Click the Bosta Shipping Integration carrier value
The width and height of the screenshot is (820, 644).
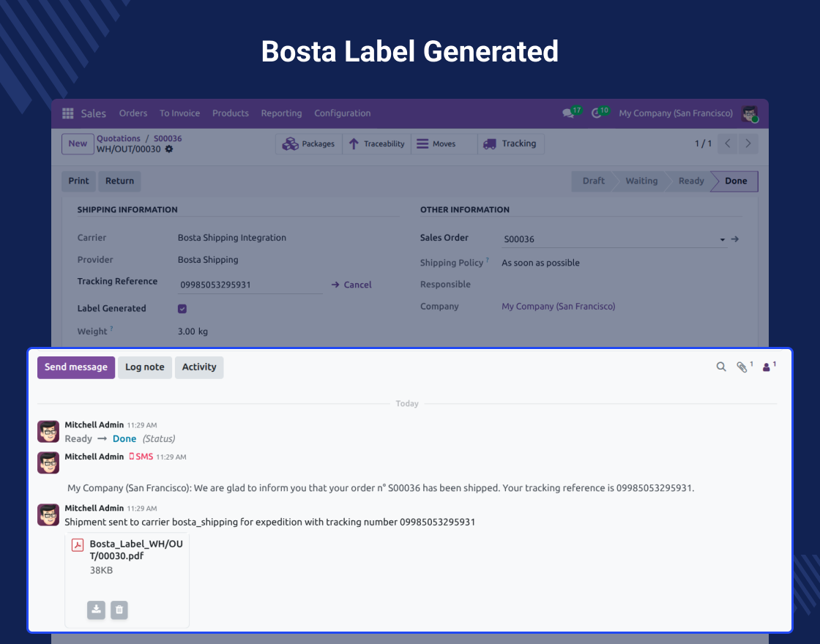(x=231, y=238)
